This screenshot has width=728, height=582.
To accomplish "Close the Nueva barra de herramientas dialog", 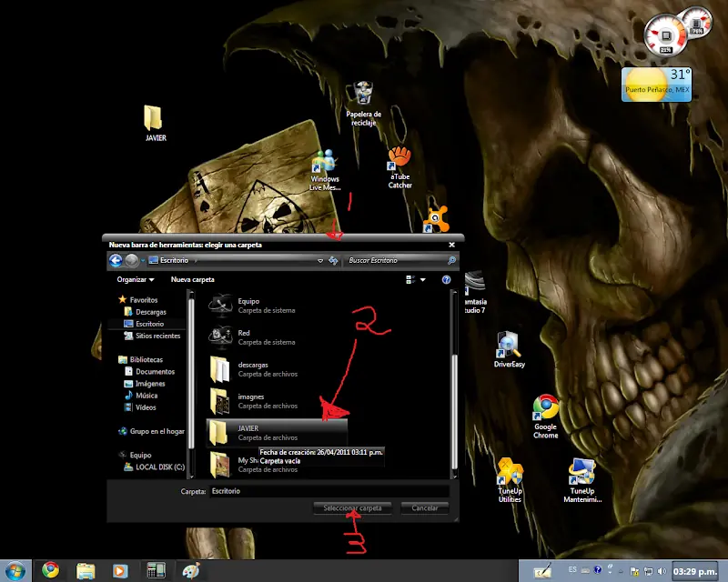I will click(451, 245).
